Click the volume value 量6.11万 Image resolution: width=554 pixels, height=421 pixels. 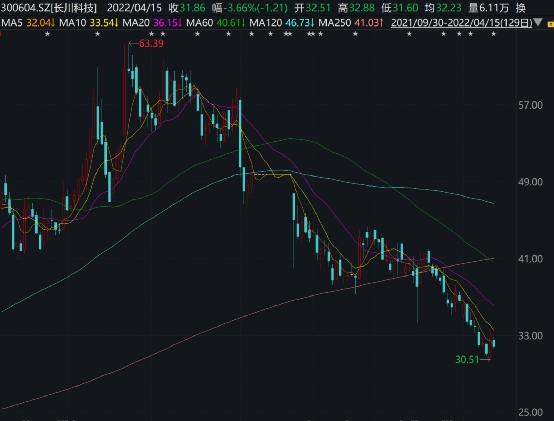[x=489, y=8]
